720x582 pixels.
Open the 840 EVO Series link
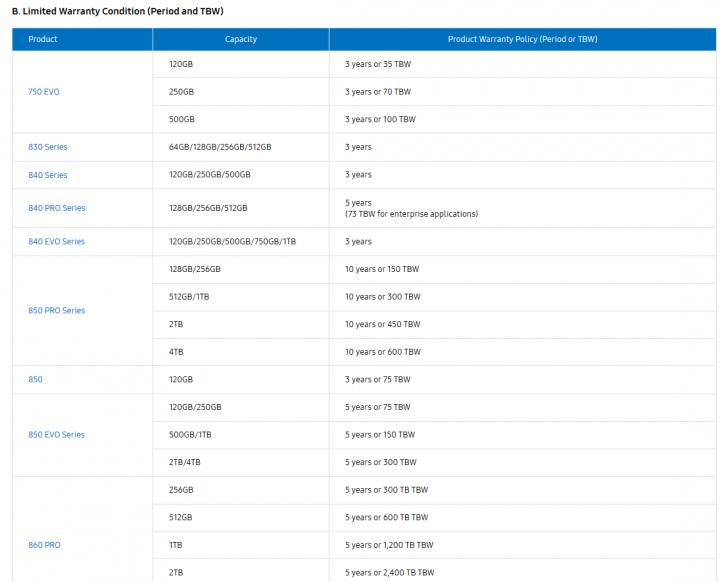(x=56, y=242)
